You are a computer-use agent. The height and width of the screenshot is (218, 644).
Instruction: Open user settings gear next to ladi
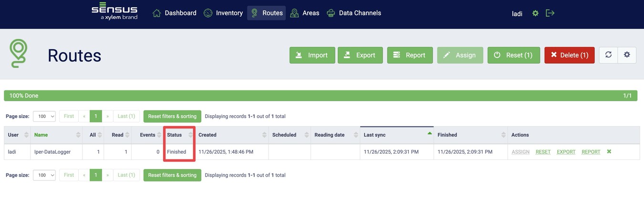535,13
